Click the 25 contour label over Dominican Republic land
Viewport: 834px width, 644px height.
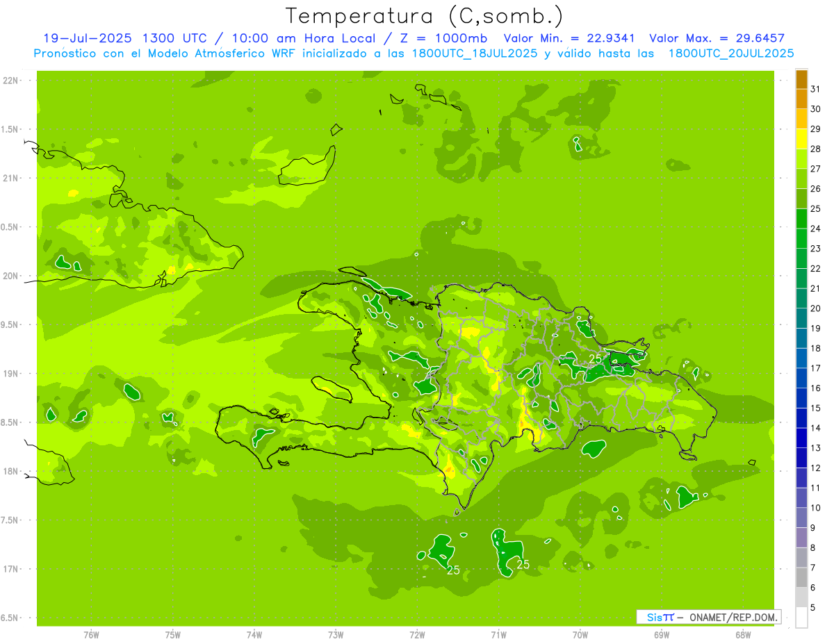(595, 358)
